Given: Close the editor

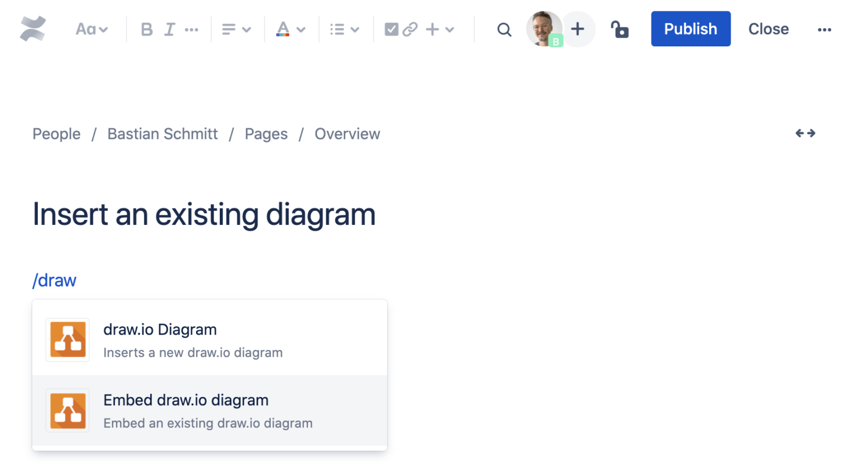Looking at the screenshot, I should [x=768, y=29].
